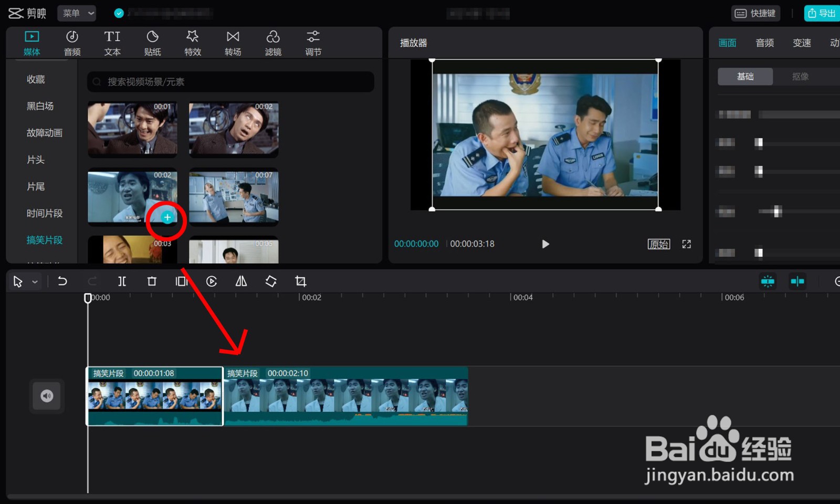Open the 音频 audio tab in top toolbar
The width and height of the screenshot is (840, 504).
click(x=72, y=43)
